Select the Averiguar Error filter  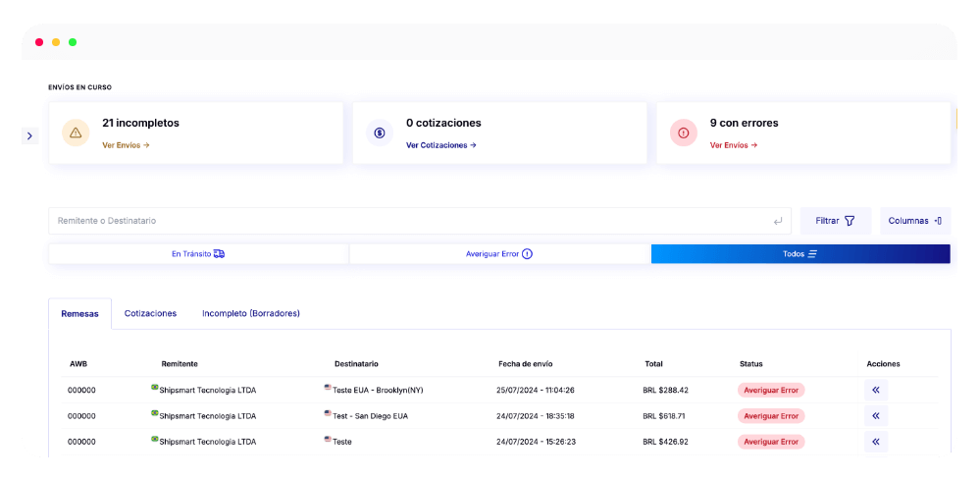(x=499, y=254)
